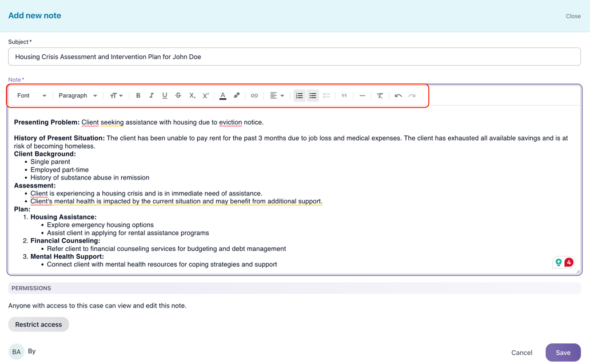The image size is (590, 364).
Task: Undo the last edit
Action: point(398,95)
